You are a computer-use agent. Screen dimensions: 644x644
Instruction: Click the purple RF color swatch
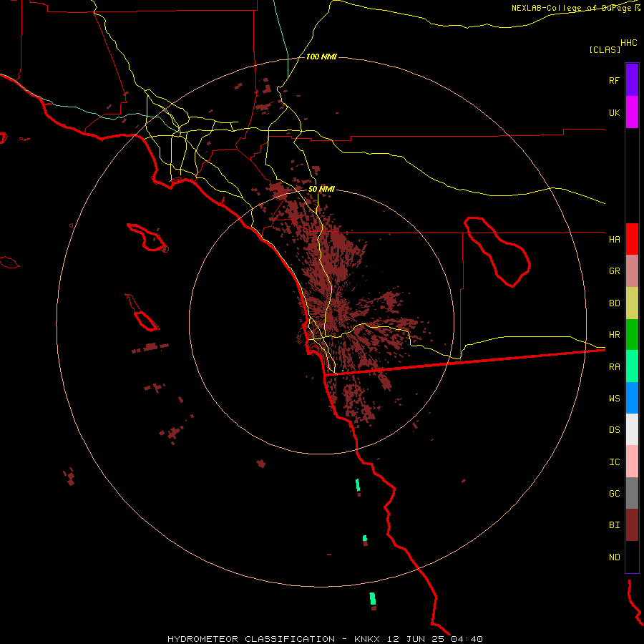632,80
